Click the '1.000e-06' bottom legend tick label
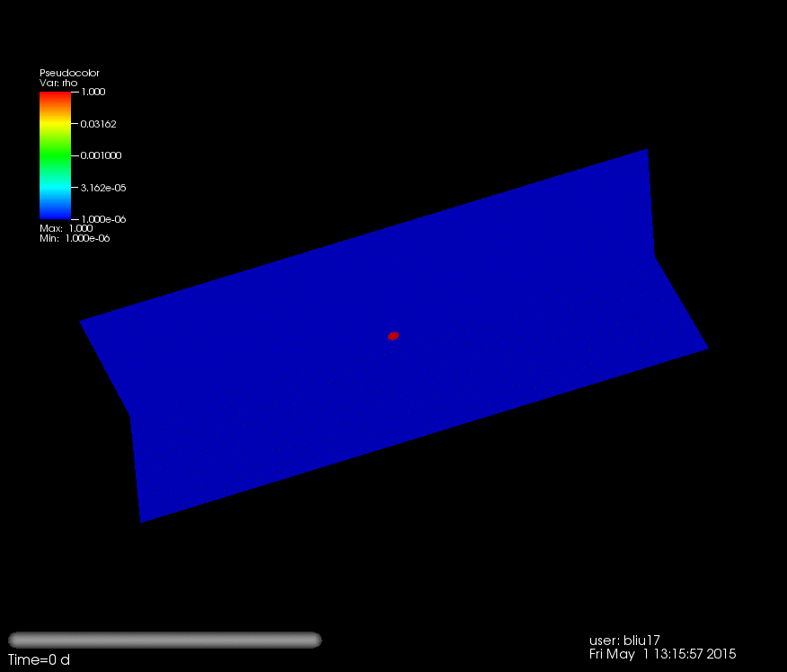787x672 pixels. [103, 219]
